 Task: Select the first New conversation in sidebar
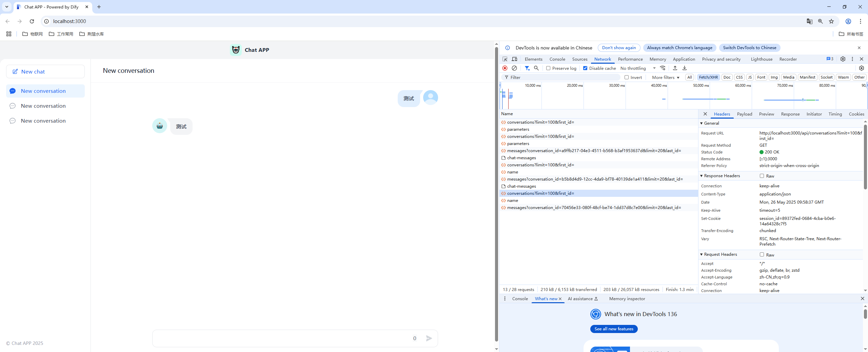(45, 91)
